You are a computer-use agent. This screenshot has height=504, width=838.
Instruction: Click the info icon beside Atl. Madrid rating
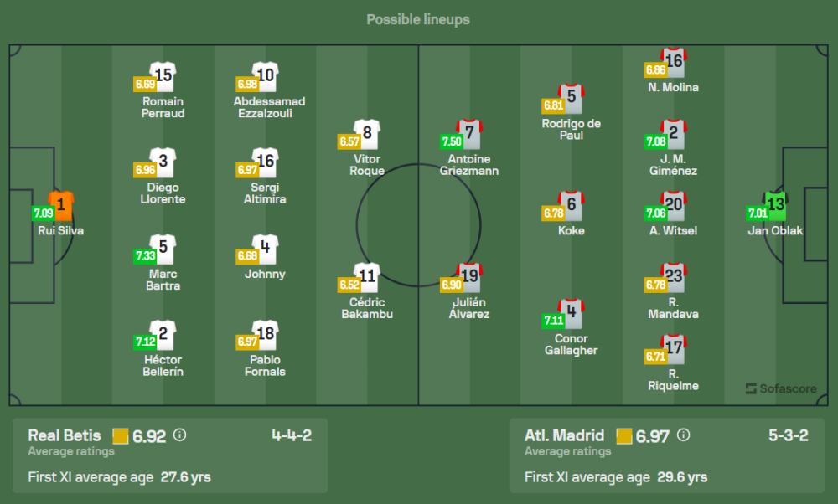(683, 435)
